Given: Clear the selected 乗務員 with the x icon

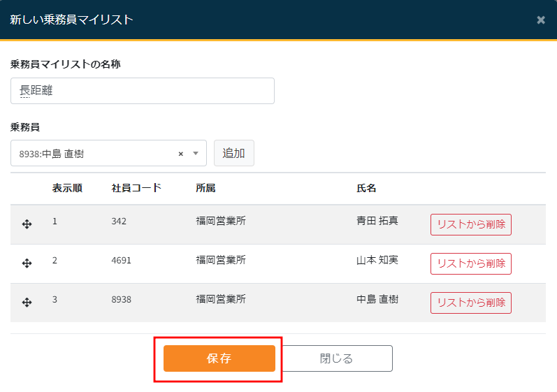Looking at the screenshot, I should [x=180, y=154].
